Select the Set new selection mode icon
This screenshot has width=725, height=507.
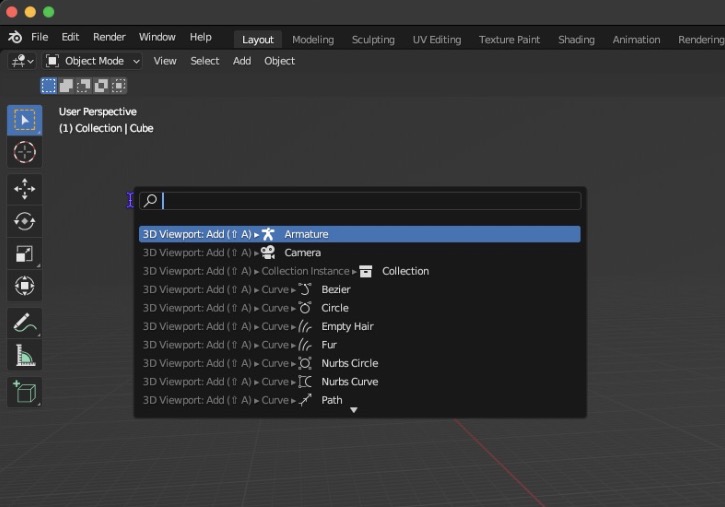click(x=49, y=86)
